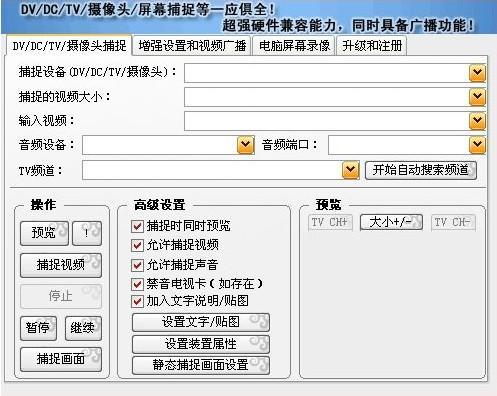497x396 pixels.
Task: Click the 停止 button
Action: point(61,296)
